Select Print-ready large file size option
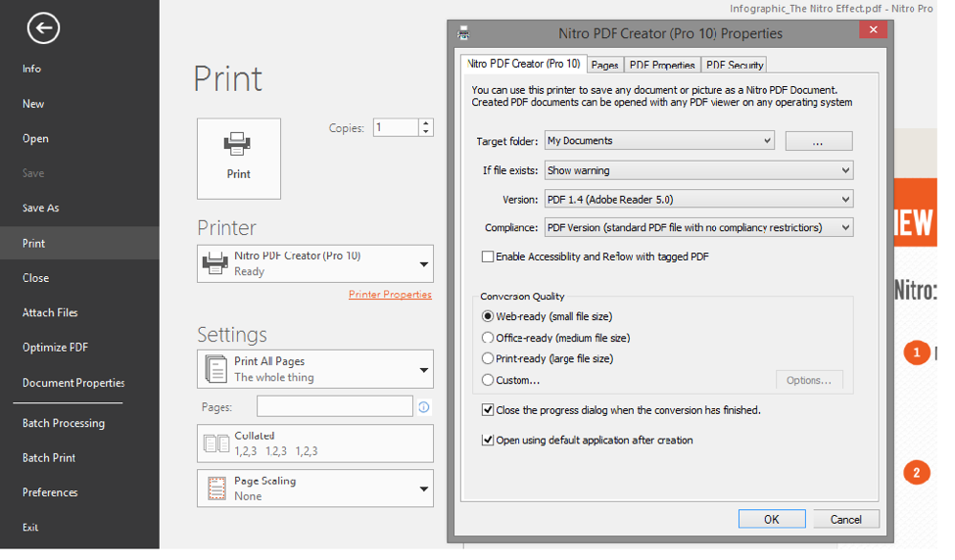 click(487, 358)
